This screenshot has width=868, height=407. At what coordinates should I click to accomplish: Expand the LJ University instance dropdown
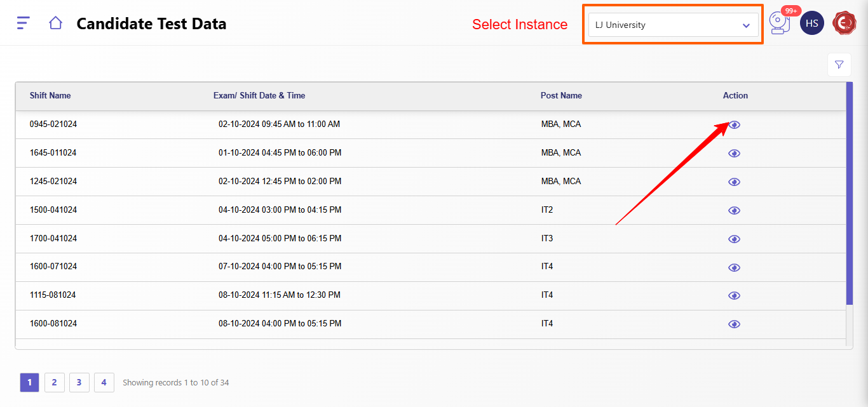point(673,25)
